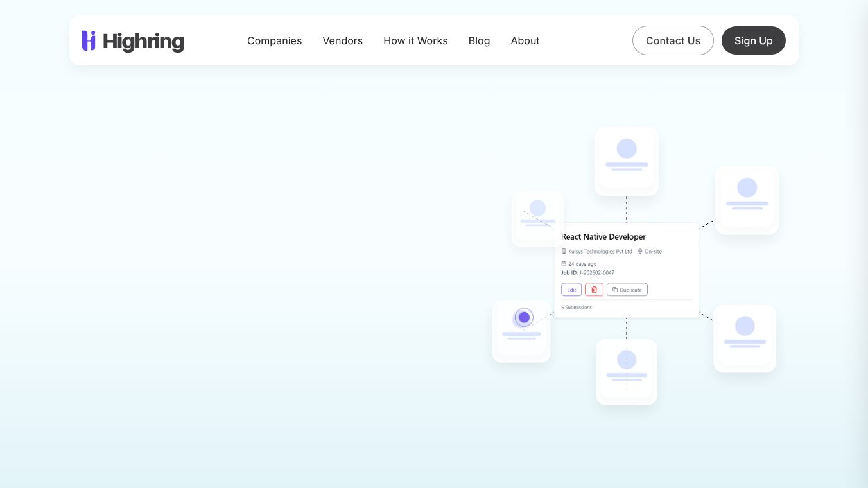Select candidate profile card above the job card
The height and width of the screenshot is (488, 868).
(x=627, y=161)
